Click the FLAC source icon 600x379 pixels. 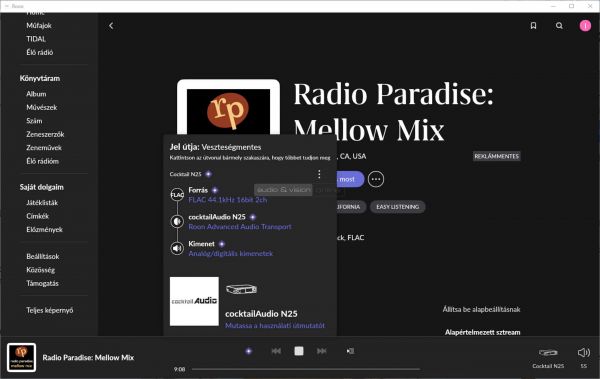[x=177, y=195]
